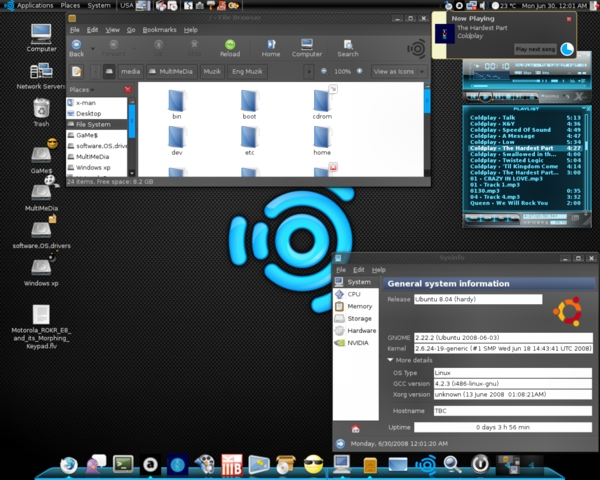Click the volume icon in system tray
This screenshot has height=480, width=600.
pyautogui.click(x=483, y=5)
